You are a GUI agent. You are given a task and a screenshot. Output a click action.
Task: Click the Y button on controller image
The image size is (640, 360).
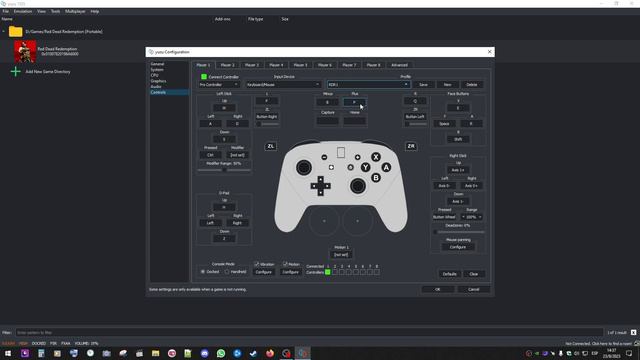(x=365, y=167)
